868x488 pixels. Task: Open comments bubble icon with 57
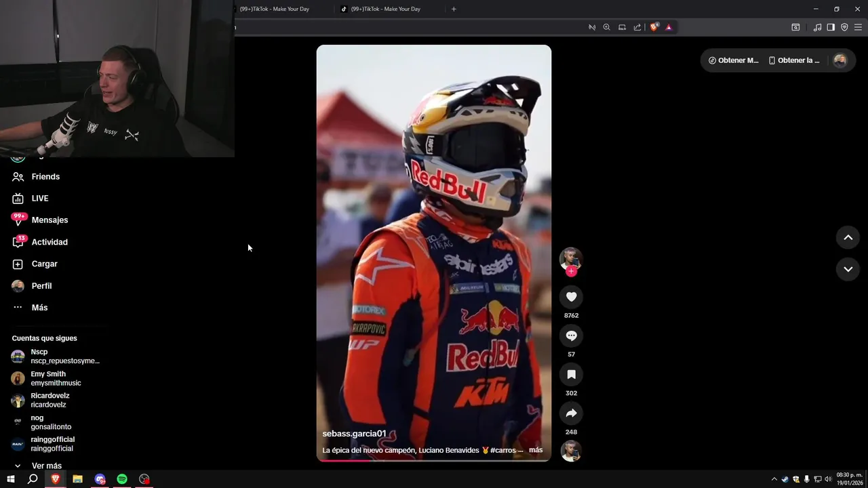click(x=571, y=335)
